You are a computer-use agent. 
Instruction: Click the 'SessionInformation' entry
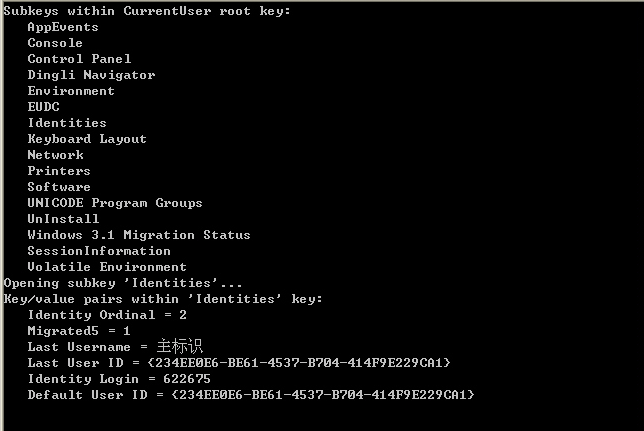(x=99, y=251)
